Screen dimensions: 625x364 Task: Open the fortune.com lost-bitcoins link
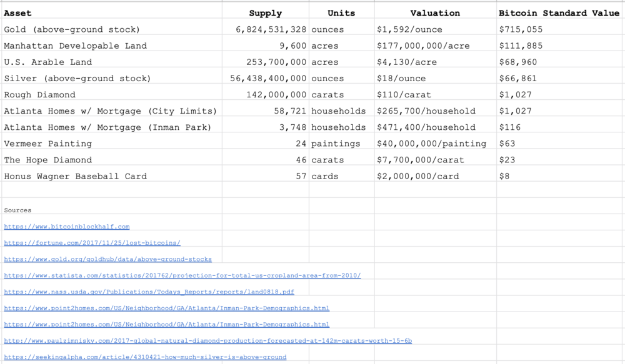pos(92,243)
